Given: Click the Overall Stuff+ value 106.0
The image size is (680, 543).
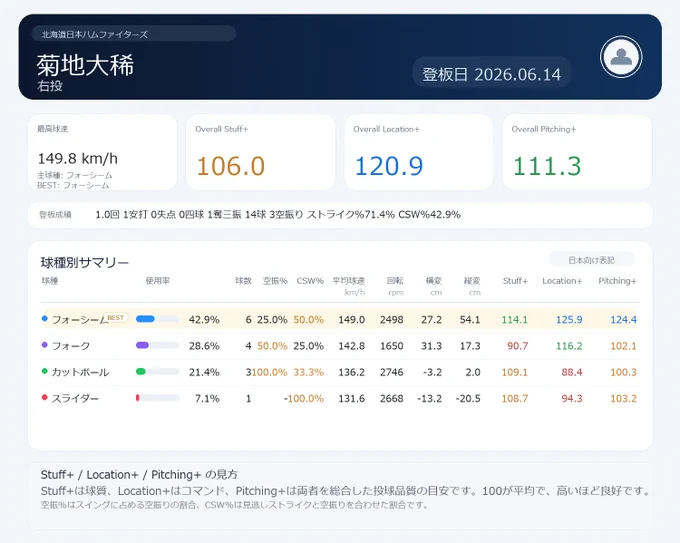Looking at the screenshot, I should point(231,166).
